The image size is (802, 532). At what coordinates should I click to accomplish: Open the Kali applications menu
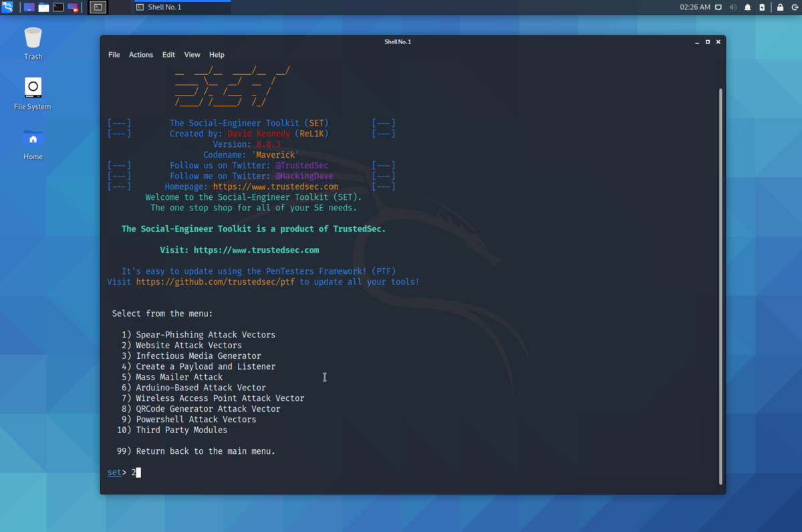[x=7, y=7]
